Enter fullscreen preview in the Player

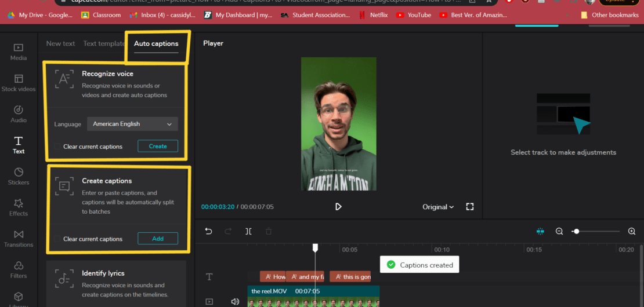point(470,207)
